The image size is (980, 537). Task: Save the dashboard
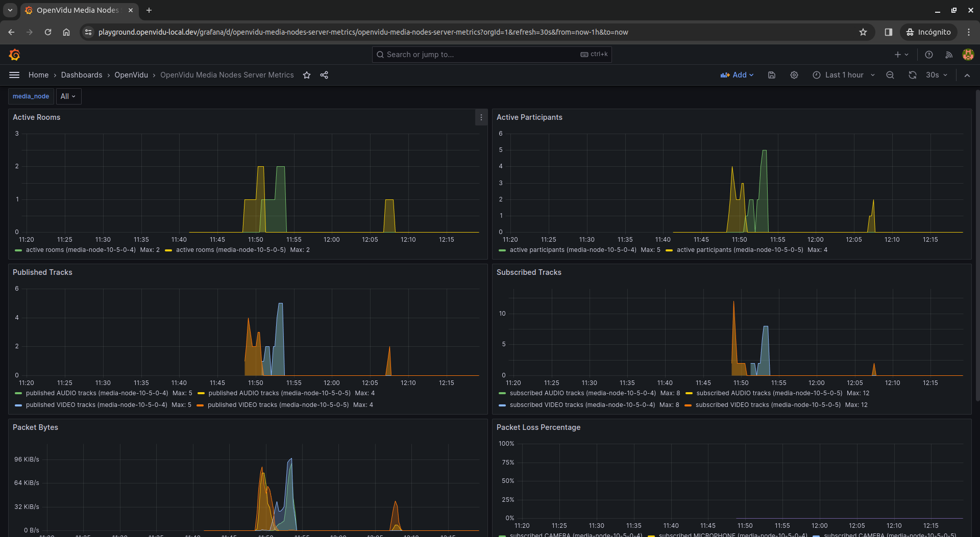coord(771,75)
